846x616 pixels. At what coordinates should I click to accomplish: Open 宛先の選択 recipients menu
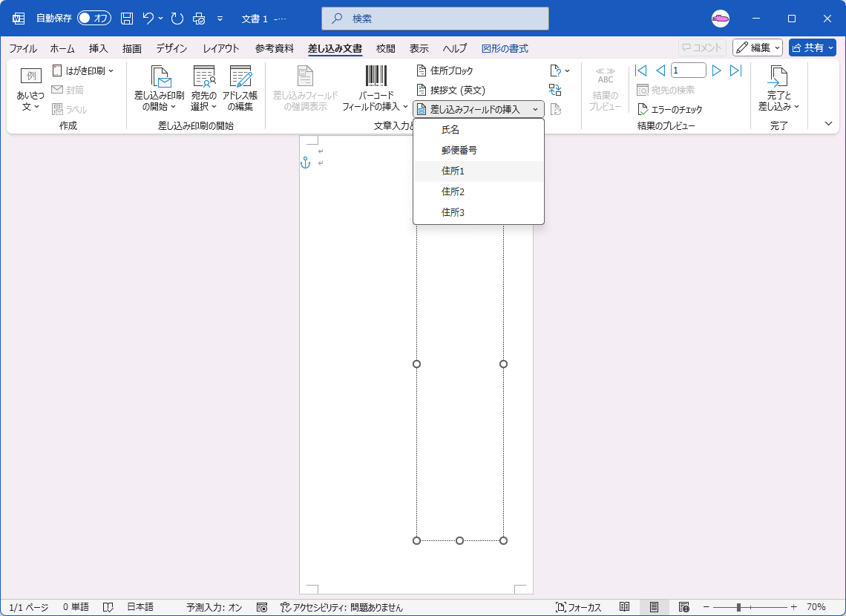pyautogui.click(x=204, y=89)
